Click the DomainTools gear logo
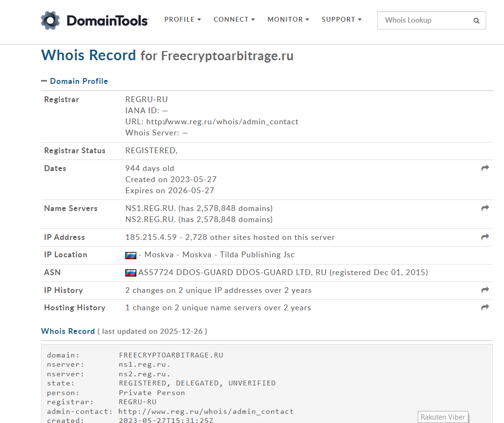 click(x=50, y=20)
